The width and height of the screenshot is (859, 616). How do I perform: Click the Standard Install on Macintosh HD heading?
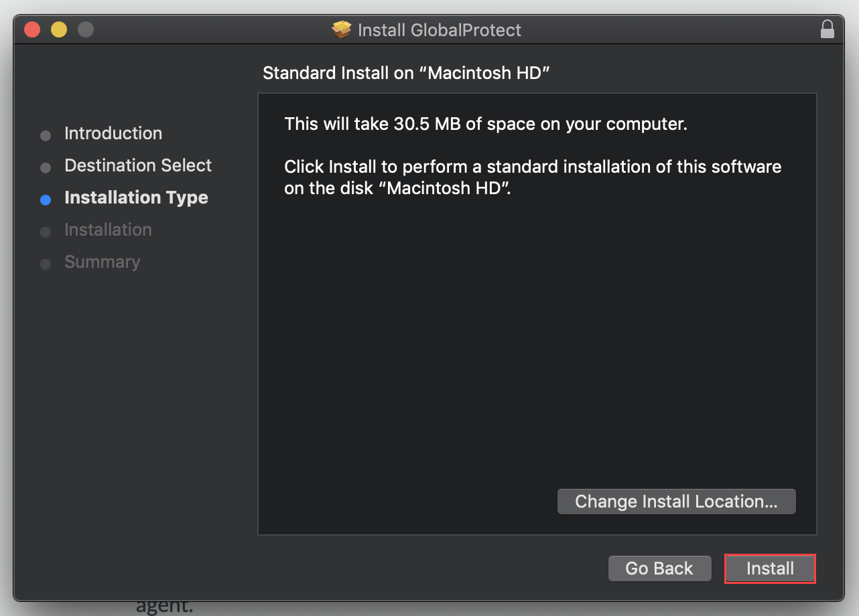click(x=406, y=73)
